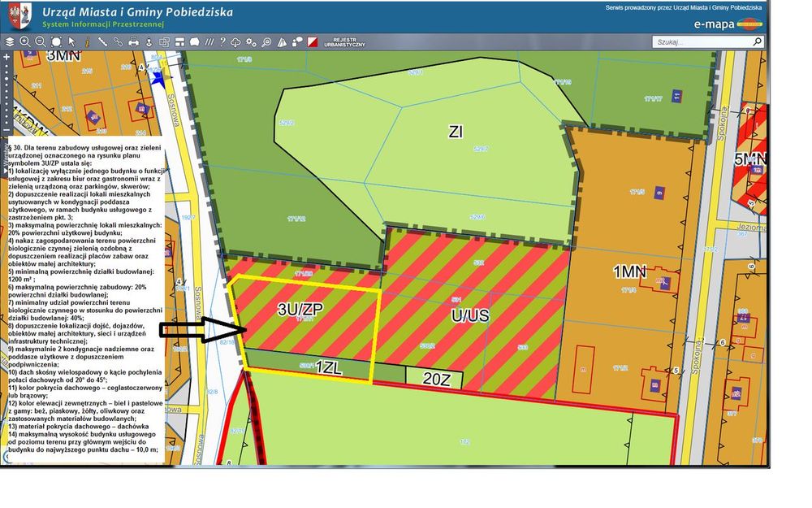Select the arrow pointer tool

(x=71, y=42)
